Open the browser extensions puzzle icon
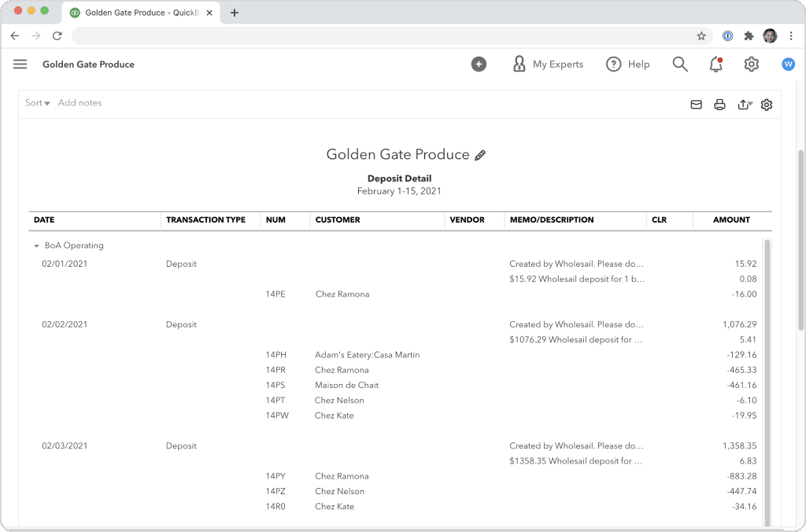Viewport: 806px width, 532px height. tap(749, 36)
